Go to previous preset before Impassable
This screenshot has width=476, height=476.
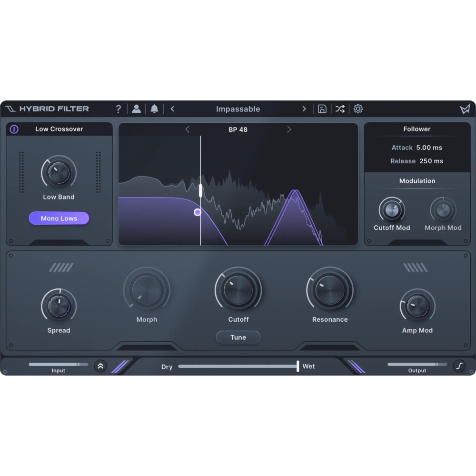tap(172, 109)
